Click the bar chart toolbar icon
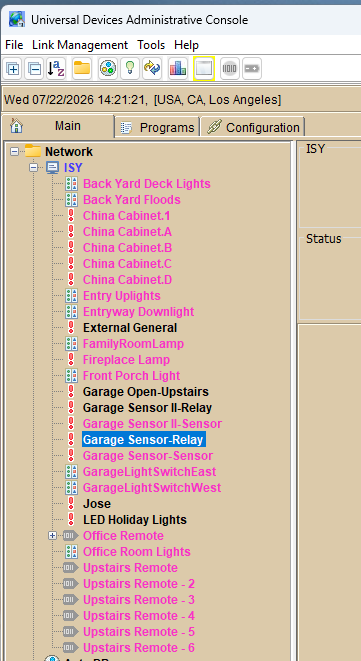This screenshot has height=661, width=361. click(178, 68)
